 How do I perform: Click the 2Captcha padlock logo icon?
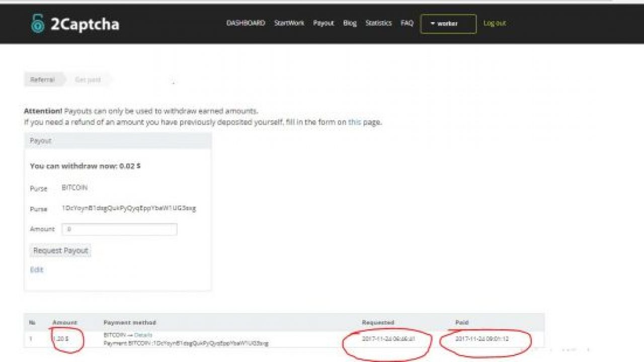click(38, 24)
